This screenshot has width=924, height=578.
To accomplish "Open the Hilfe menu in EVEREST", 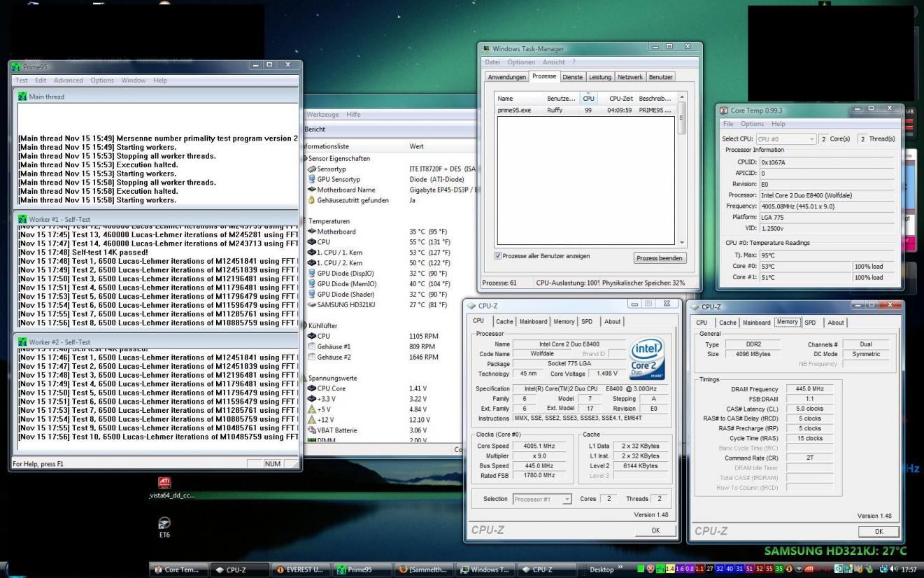I will [353, 114].
